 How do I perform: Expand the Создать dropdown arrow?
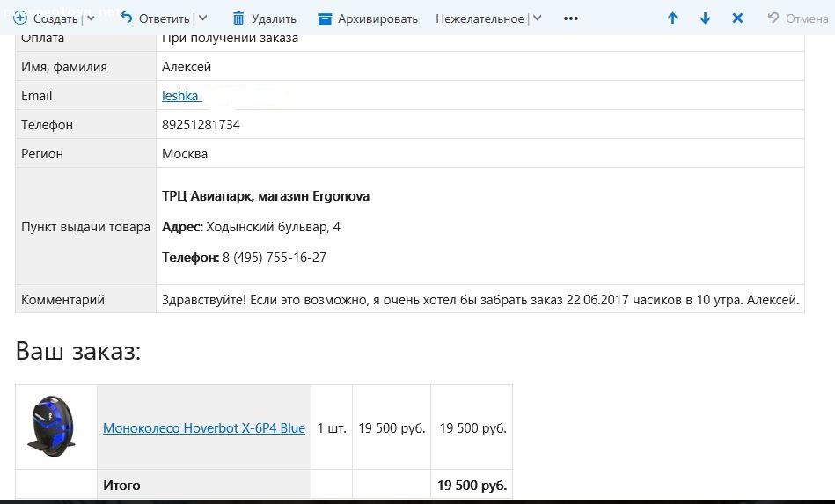pyautogui.click(x=92, y=18)
